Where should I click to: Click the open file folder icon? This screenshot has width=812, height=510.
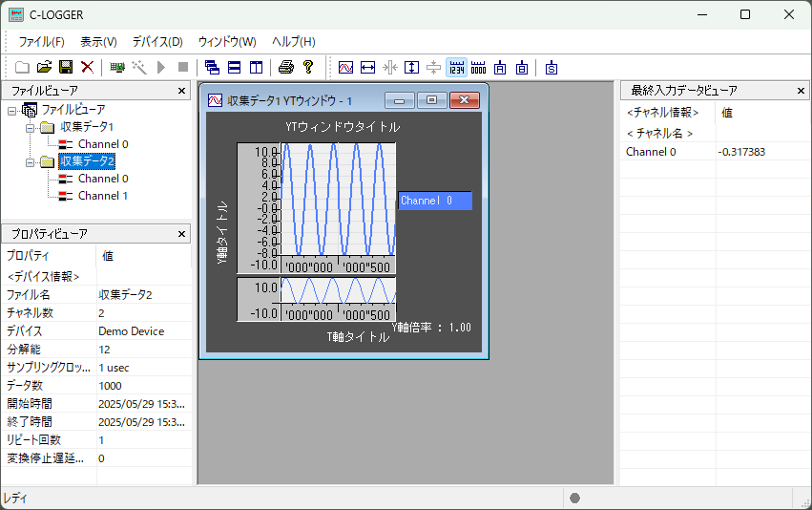(44, 67)
